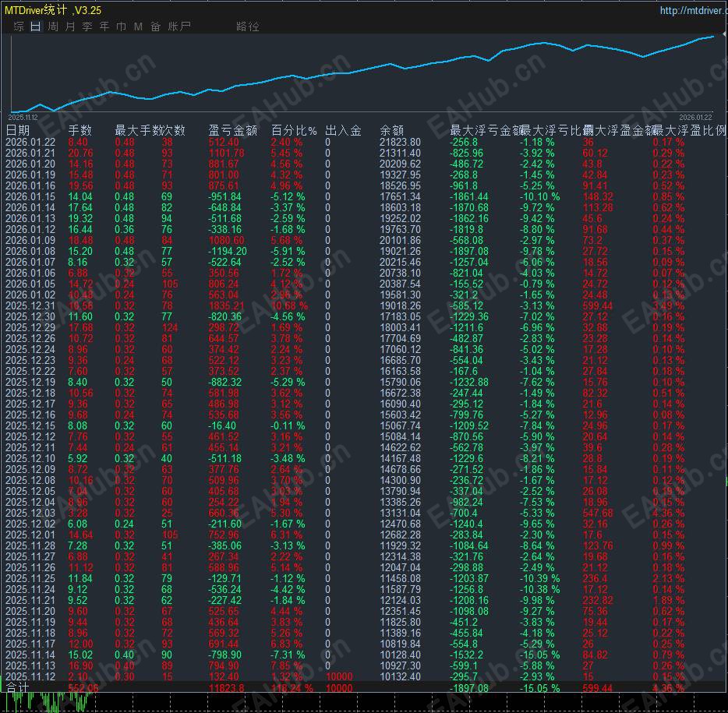Image resolution: width=728 pixels, height=713 pixels.
Task: Click loss value -1194.20
Action: point(228,251)
